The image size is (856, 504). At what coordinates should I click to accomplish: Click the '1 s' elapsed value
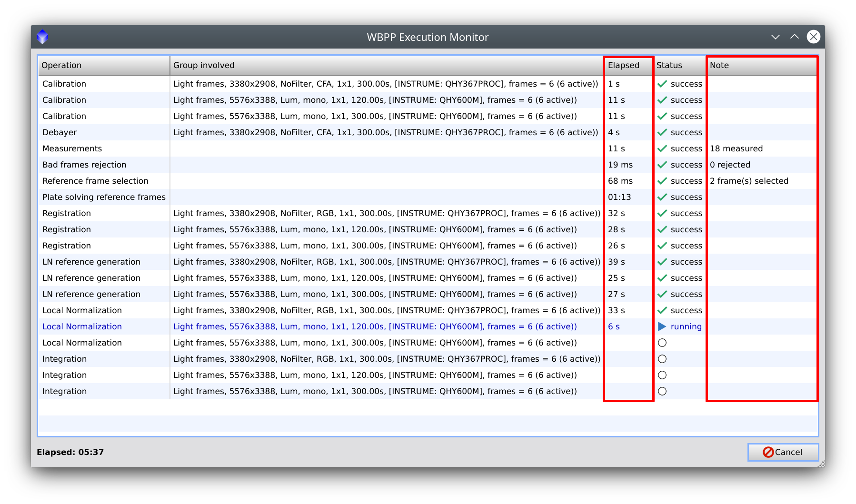point(614,84)
